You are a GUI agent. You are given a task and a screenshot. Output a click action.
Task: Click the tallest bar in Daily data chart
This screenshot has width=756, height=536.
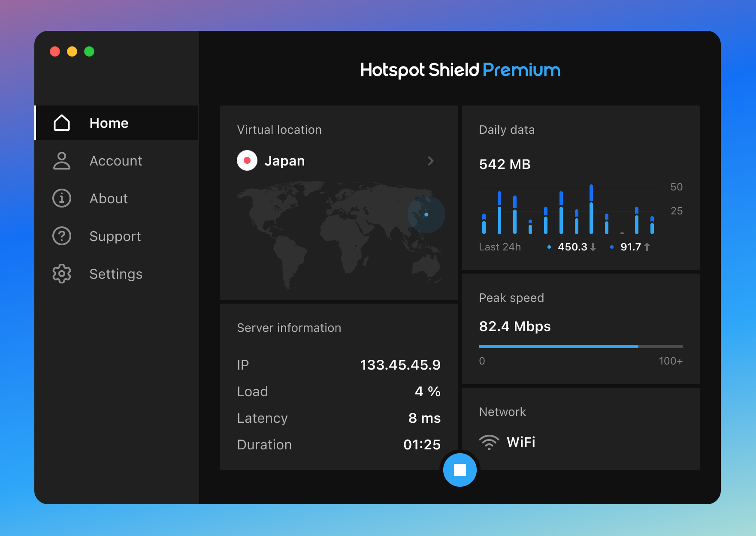(591, 209)
